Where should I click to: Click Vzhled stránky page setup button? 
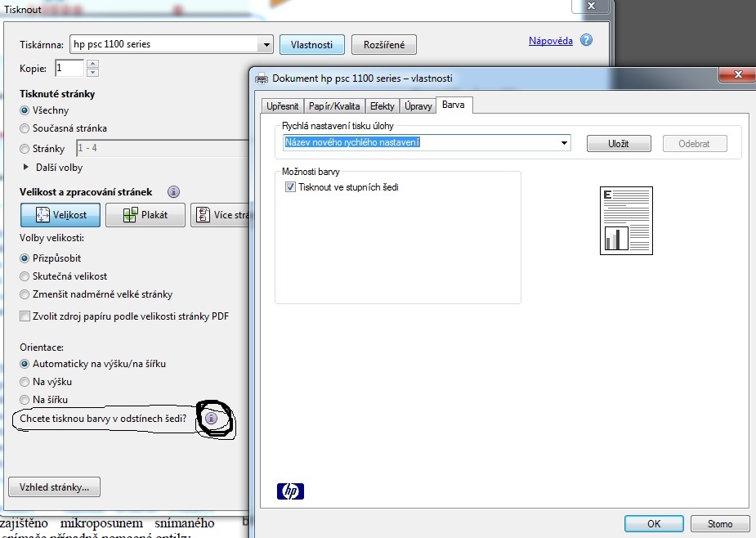click(x=55, y=486)
